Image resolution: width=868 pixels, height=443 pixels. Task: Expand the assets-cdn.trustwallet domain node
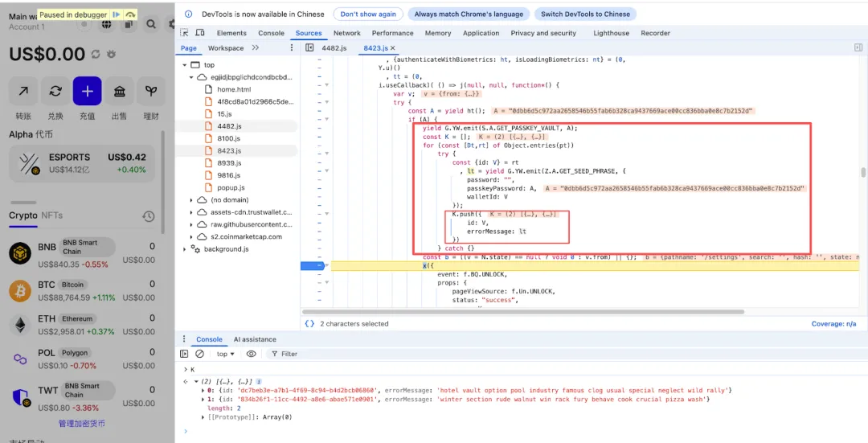coord(191,212)
